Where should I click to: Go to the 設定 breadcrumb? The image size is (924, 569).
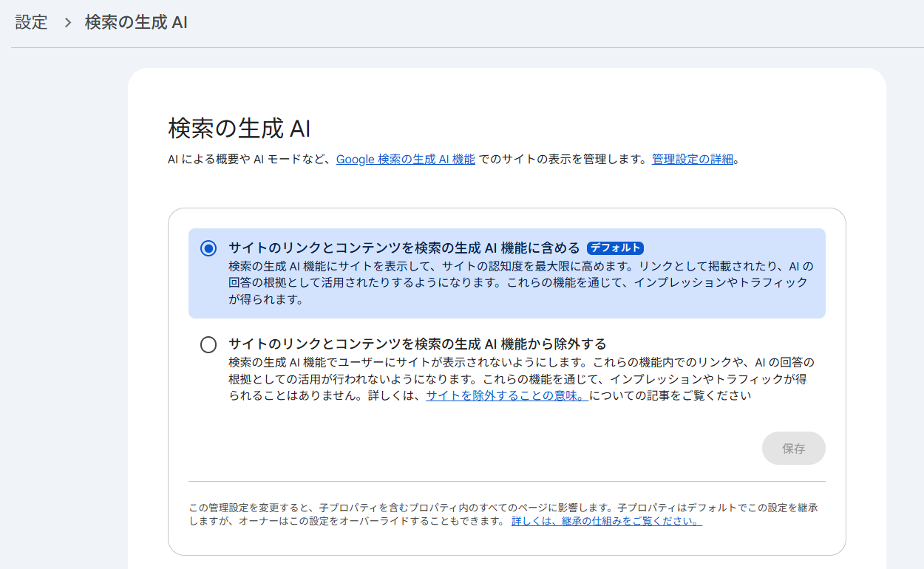click(31, 22)
